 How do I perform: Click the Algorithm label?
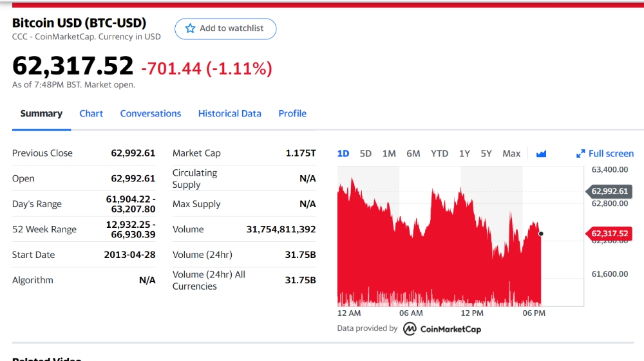coord(32,280)
